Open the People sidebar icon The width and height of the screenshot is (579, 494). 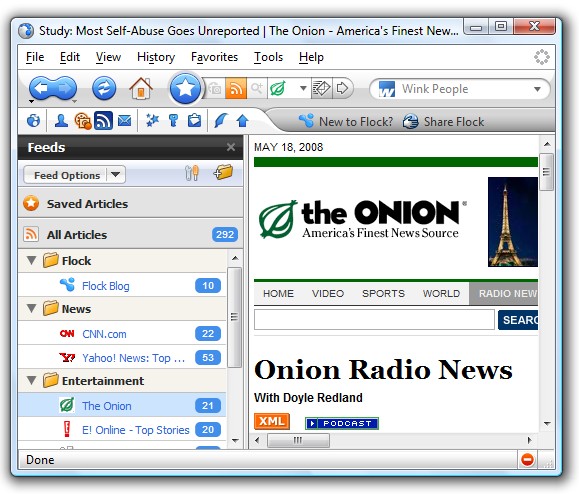pos(61,120)
